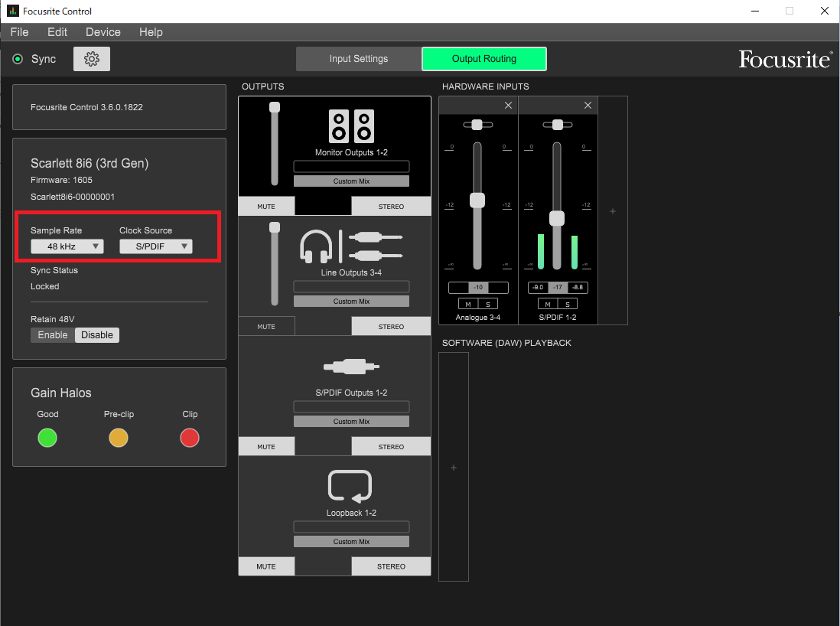Click the Loopback 1-2 name field
Viewport: 840px width, 626px height.
(351, 527)
